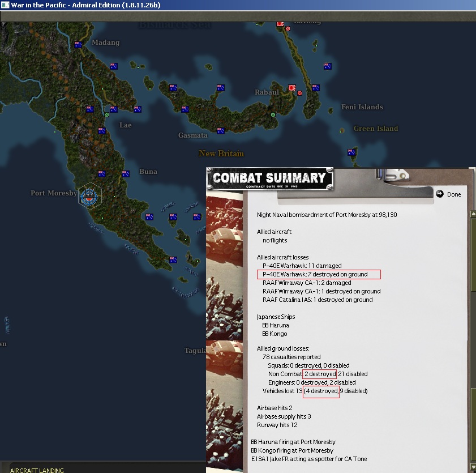Click the Feni Islands map label
This screenshot has width=476, height=473.
point(362,107)
